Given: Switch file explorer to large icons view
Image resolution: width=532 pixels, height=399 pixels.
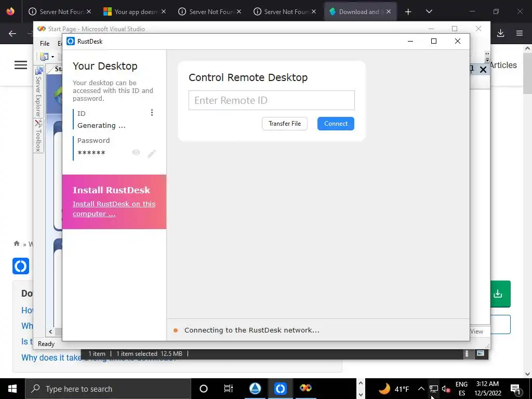Looking at the screenshot, I should point(481,353).
